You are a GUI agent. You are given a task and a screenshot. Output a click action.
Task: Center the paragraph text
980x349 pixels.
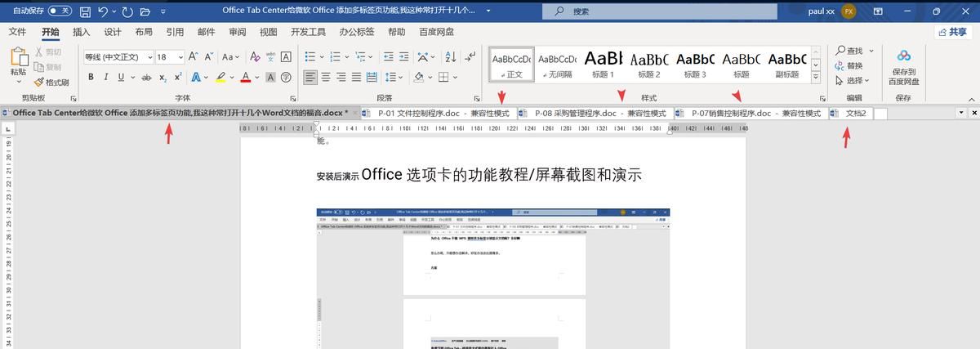327,77
